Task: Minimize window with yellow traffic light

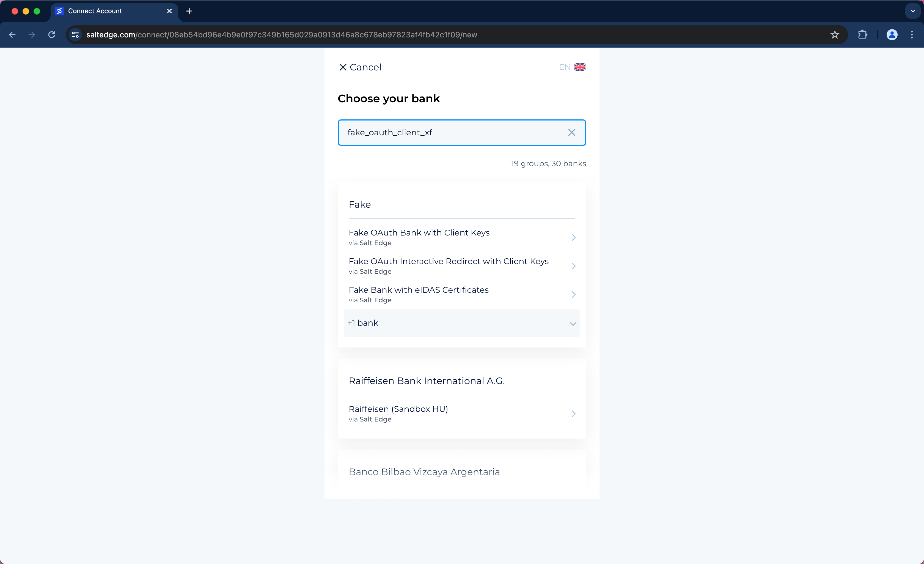Action: pos(26,11)
